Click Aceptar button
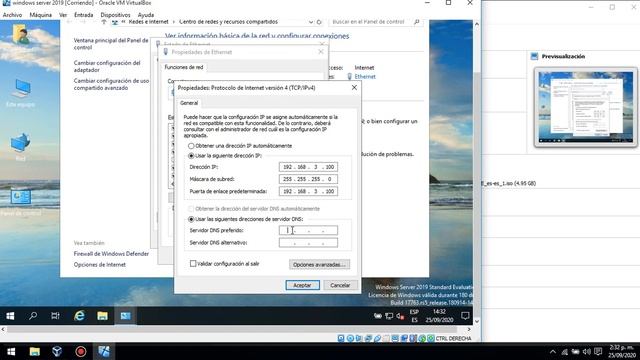The image size is (640, 360). point(302,285)
